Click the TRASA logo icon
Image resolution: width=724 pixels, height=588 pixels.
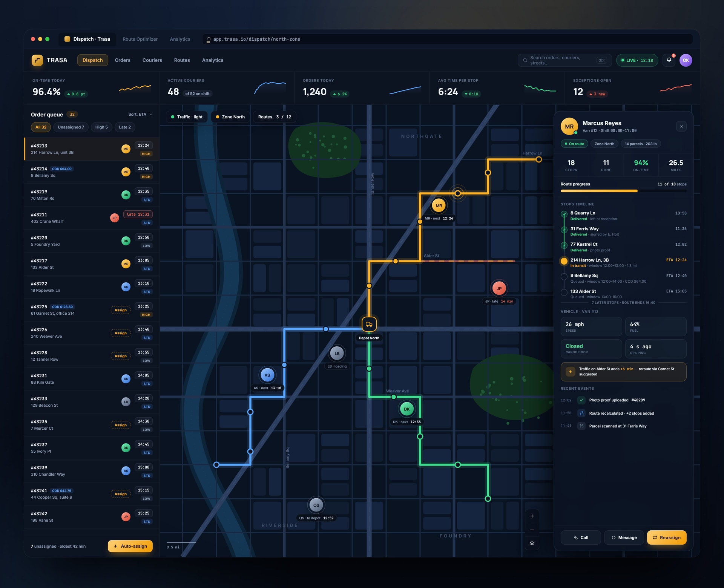coord(37,60)
